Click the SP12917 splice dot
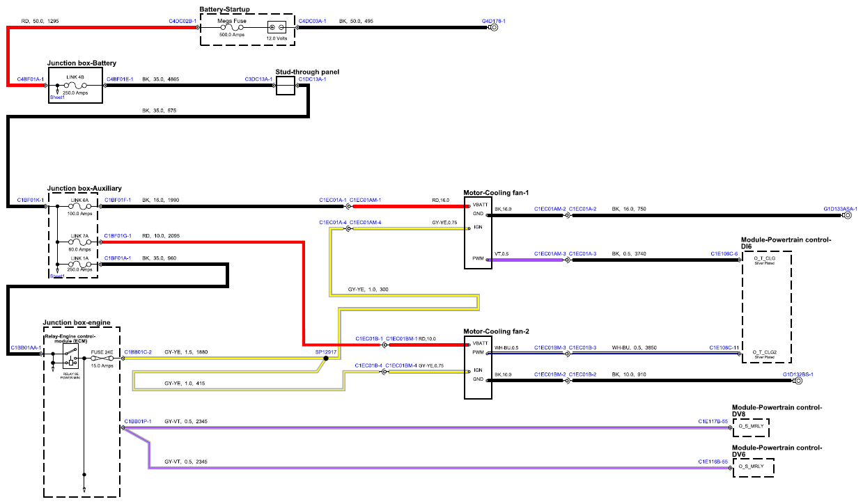This screenshot has width=863, height=504. [x=325, y=359]
